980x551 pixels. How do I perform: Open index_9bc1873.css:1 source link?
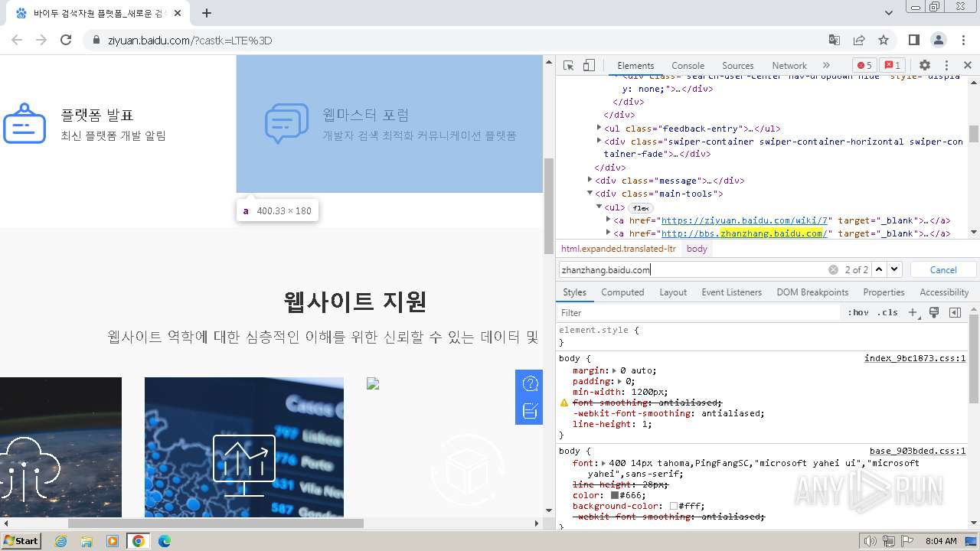[x=915, y=358]
